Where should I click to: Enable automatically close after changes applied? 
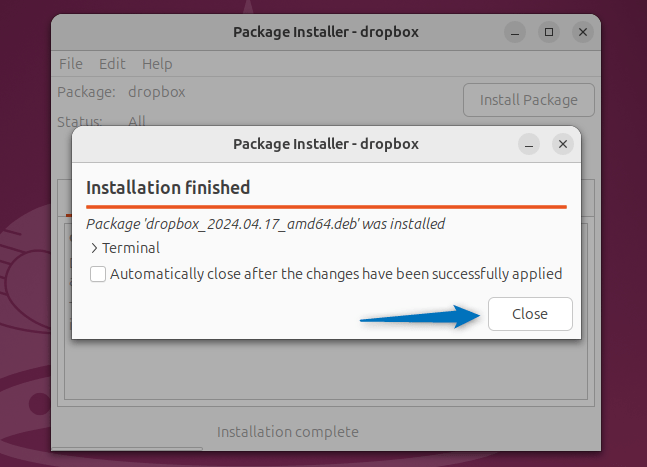click(98, 274)
